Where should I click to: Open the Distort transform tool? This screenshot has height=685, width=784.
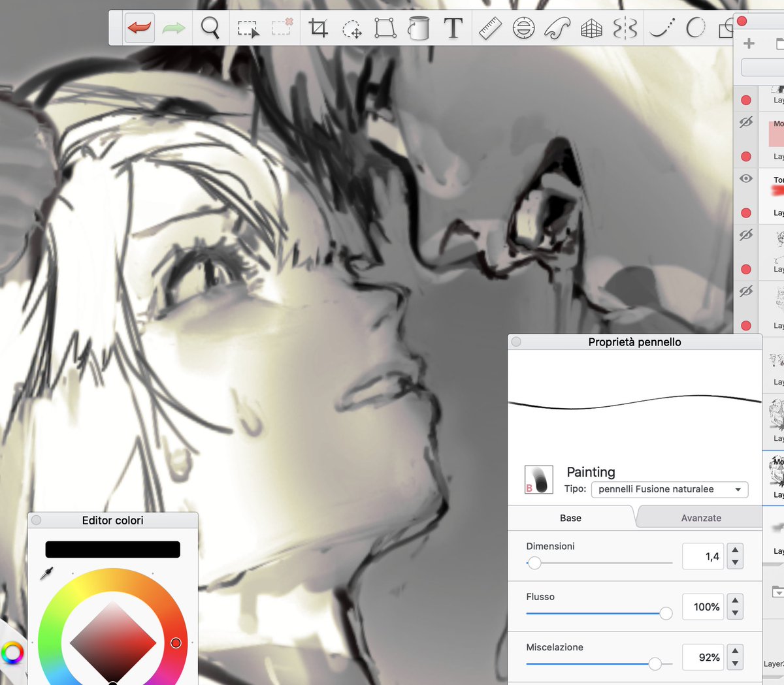coord(385,28)
